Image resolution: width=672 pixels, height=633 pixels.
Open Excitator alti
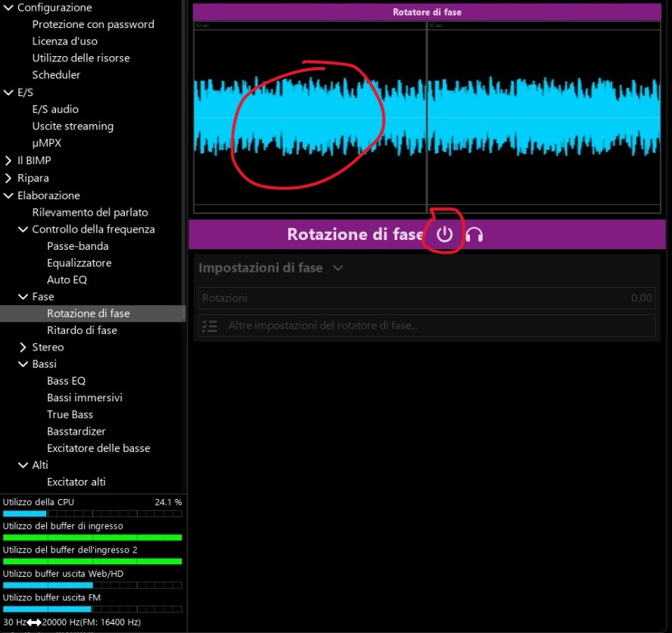[76, 482]
